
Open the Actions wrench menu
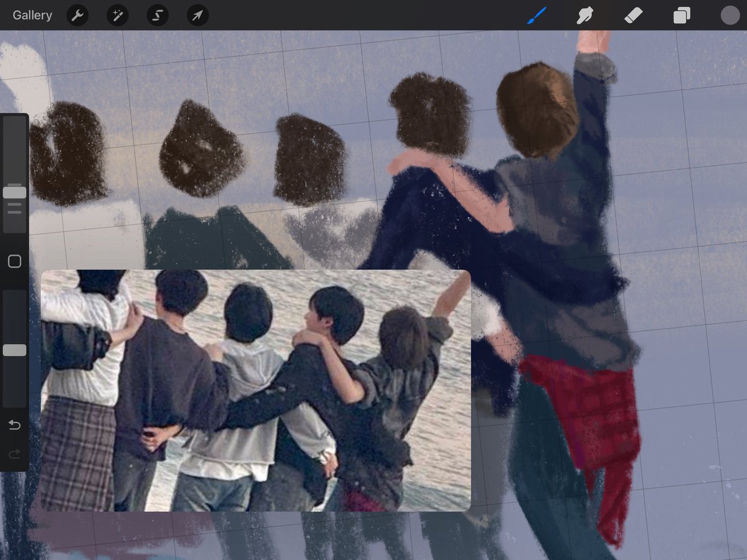[x=77, y=16]
